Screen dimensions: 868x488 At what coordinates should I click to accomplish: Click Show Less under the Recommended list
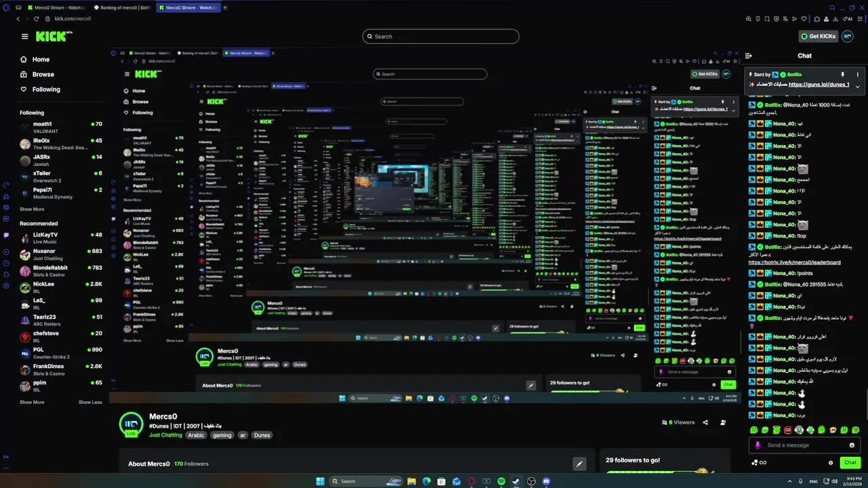tap(90, 402)
